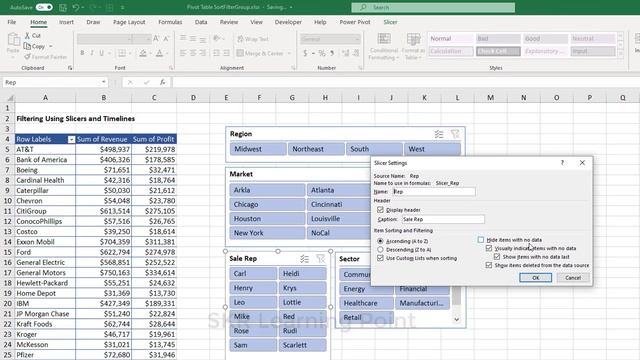Click clear filter icon on Region slicer

pyautogui.click(x=455, y=134)
